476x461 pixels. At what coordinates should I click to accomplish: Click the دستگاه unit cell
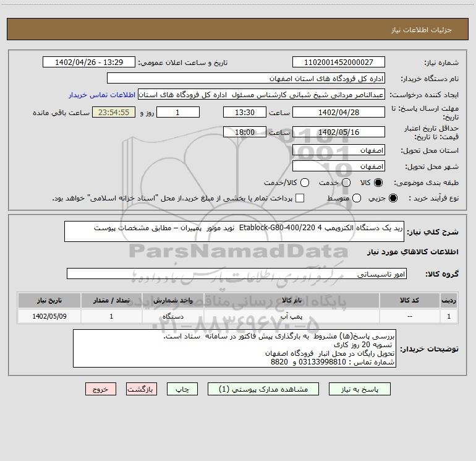tap(172, 316)
